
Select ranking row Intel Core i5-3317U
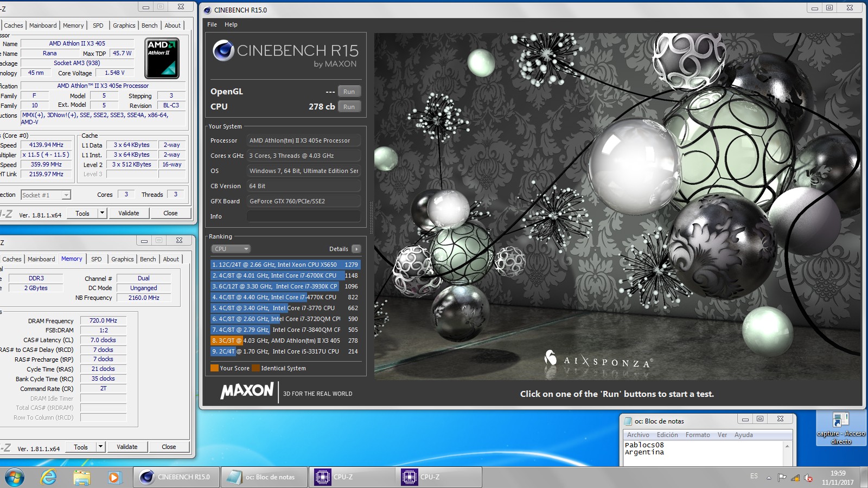[x=285, y=351]
